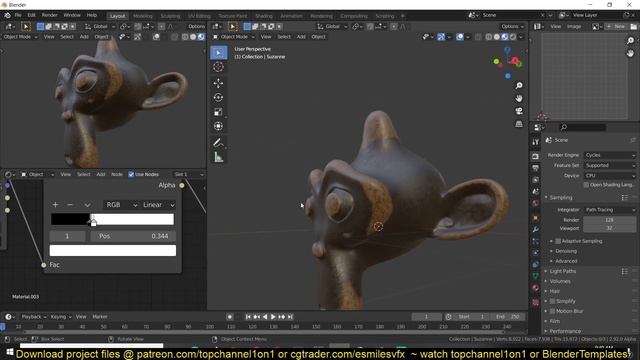640x360 pixels.
Task: Enable Open Shading Language checkbox
Action: point(586,185)
